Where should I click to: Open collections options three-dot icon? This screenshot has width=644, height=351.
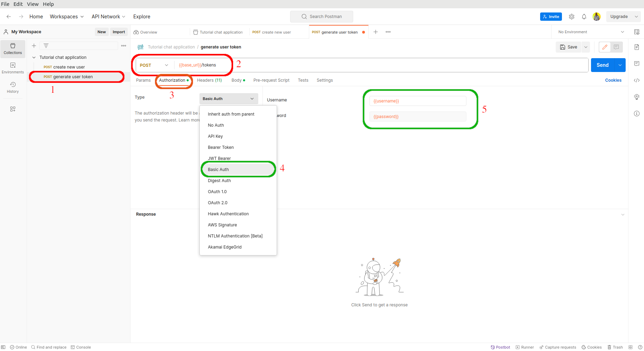tap(124, 46)
